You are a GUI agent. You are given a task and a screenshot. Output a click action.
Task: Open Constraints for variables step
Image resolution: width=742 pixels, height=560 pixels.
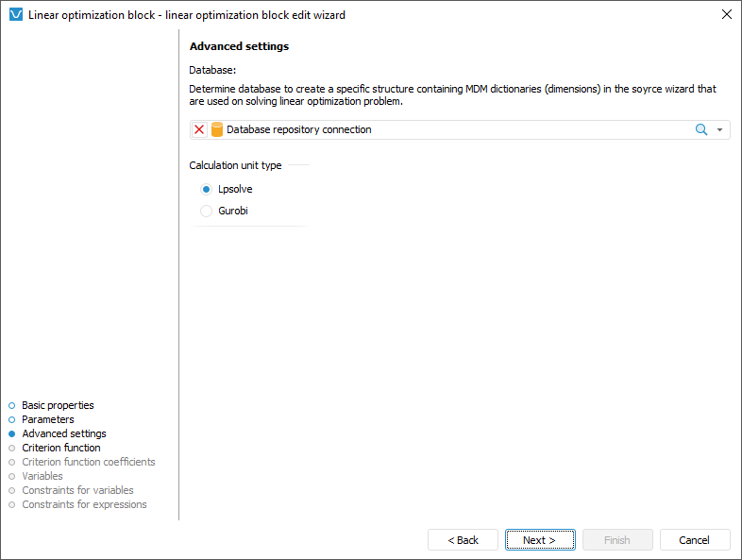pyautogui.click(x=77, y=490)
